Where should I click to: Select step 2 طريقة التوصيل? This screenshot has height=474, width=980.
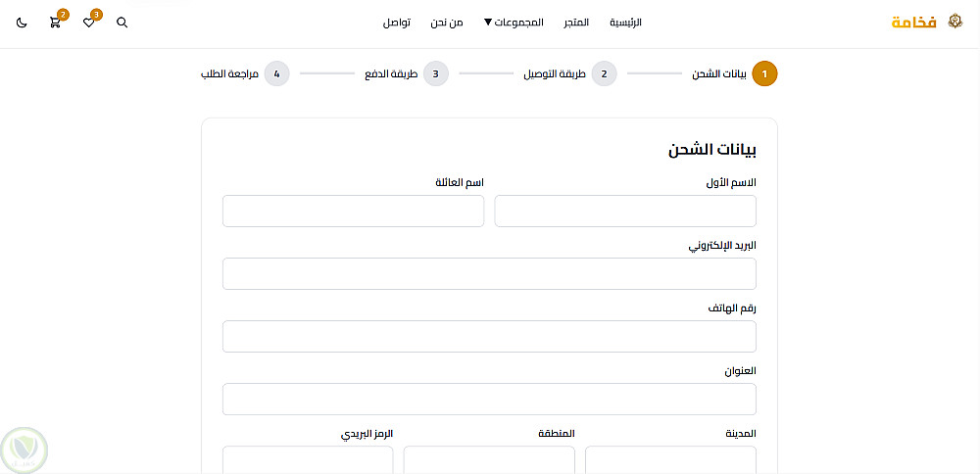click(x=605, y=74)
